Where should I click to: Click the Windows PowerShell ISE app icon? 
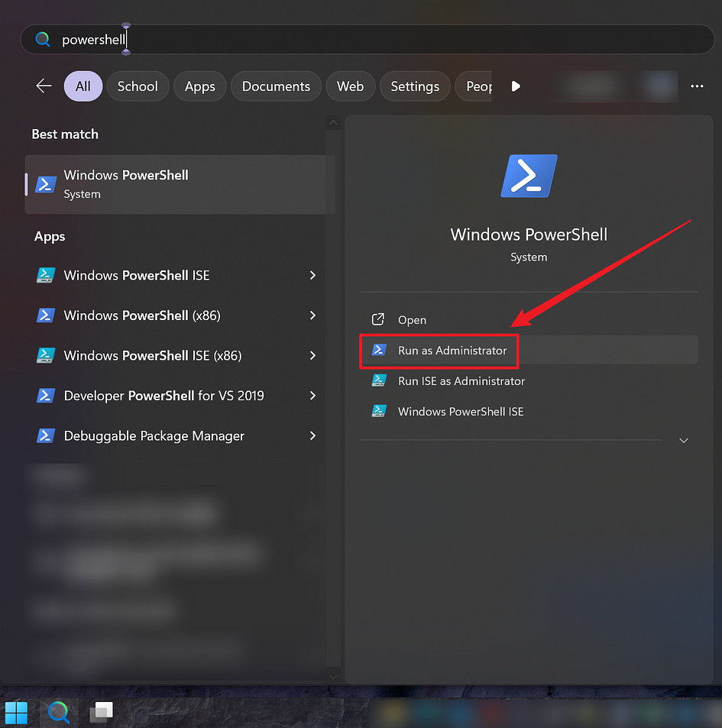point(46,275)
